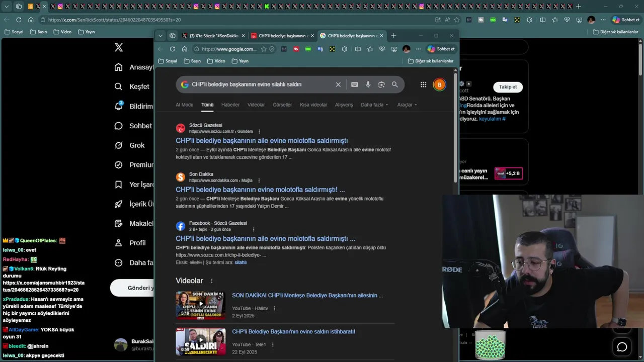The image size is (644, 362).
Task: Open options dots for Facebook result
Action: click(254, 230)
